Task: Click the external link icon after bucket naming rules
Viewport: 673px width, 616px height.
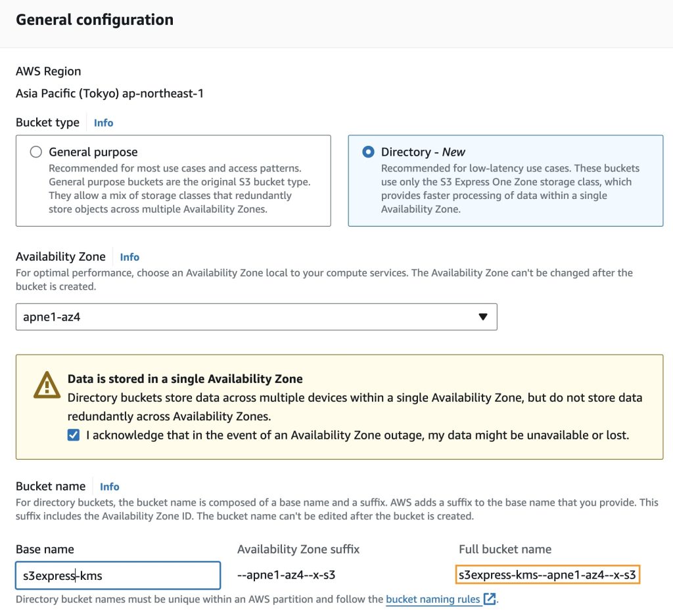Action: pyautogui.click(x=490, y=599)
